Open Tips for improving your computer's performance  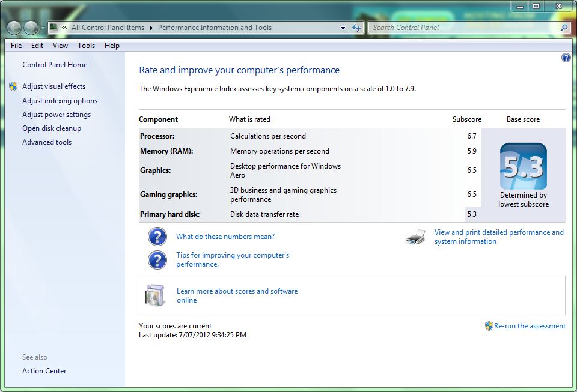pos(233,260)
